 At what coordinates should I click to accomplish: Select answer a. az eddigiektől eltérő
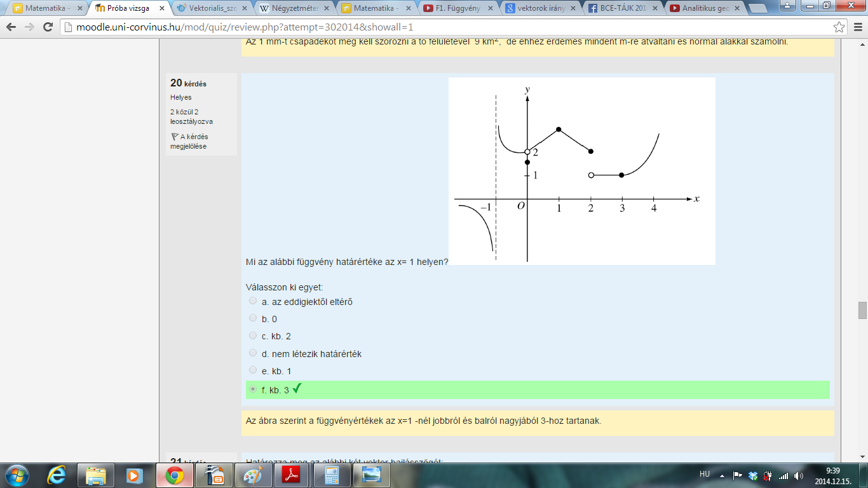click(254, 301)
